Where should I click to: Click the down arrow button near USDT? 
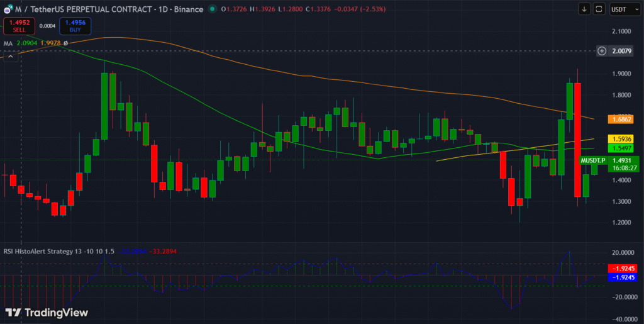pyautogui.click(x=584, y=9)
